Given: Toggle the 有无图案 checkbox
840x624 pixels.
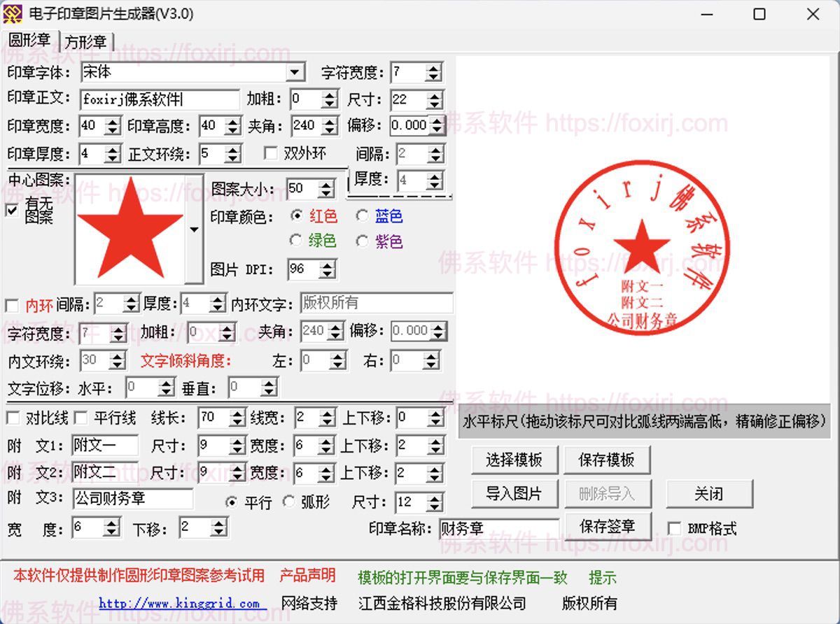Looking at the screenshot, I should [x=12, y=210].
